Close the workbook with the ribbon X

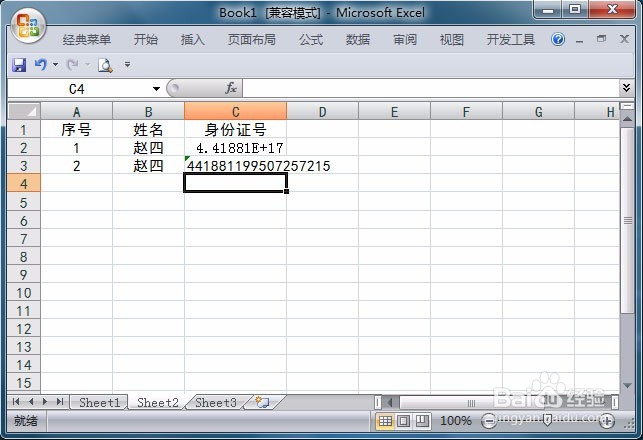click(x=624, y=39)
